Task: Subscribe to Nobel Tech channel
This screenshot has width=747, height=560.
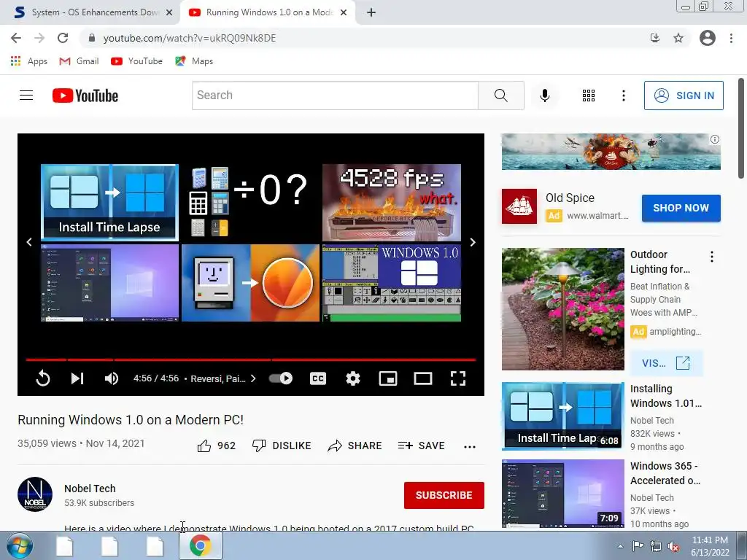Action: tap(444, 495)
